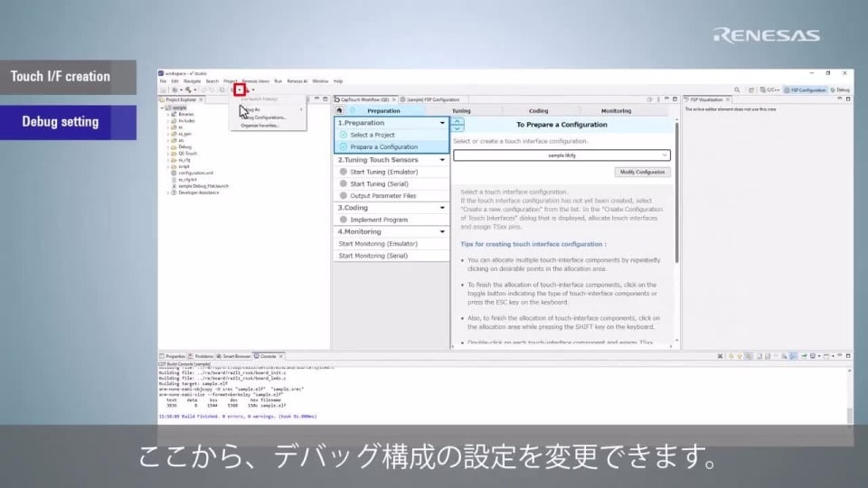Open the Help menu
The height and width of the screenshot is (488, 868).
tap(337, 81)
